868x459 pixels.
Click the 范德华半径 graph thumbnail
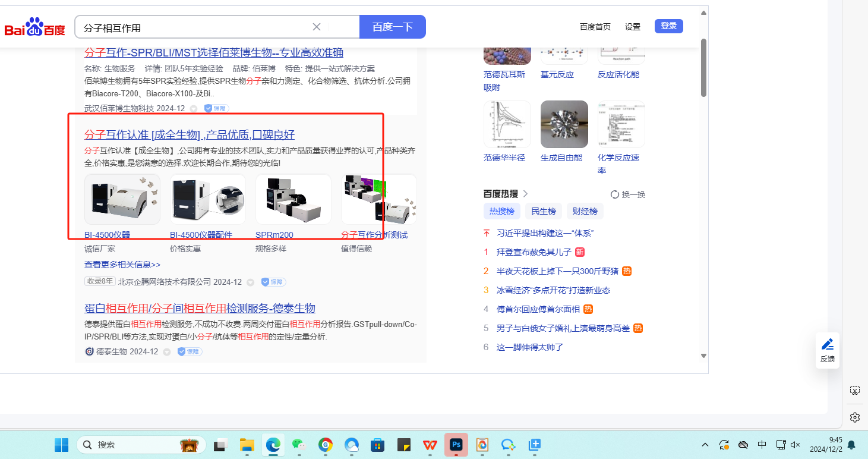click(507, 124)
